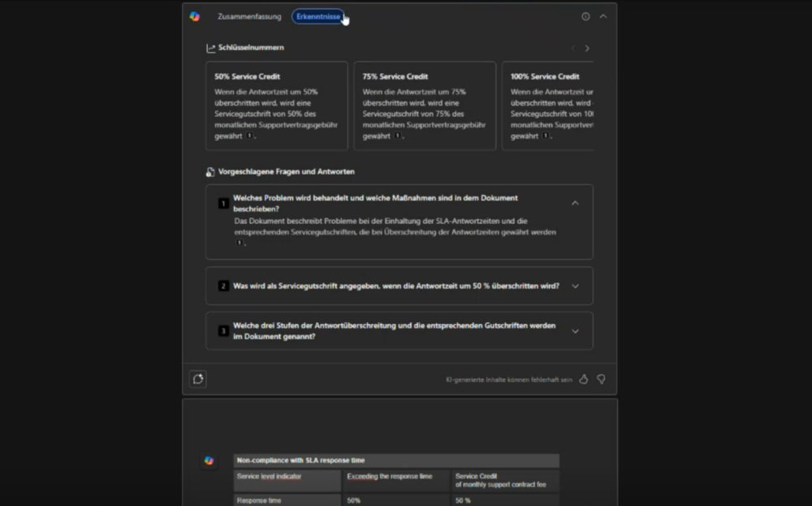Click the 'Response time' table cell
This screenshot has width=812, height=506.
(x=287, y=500)
